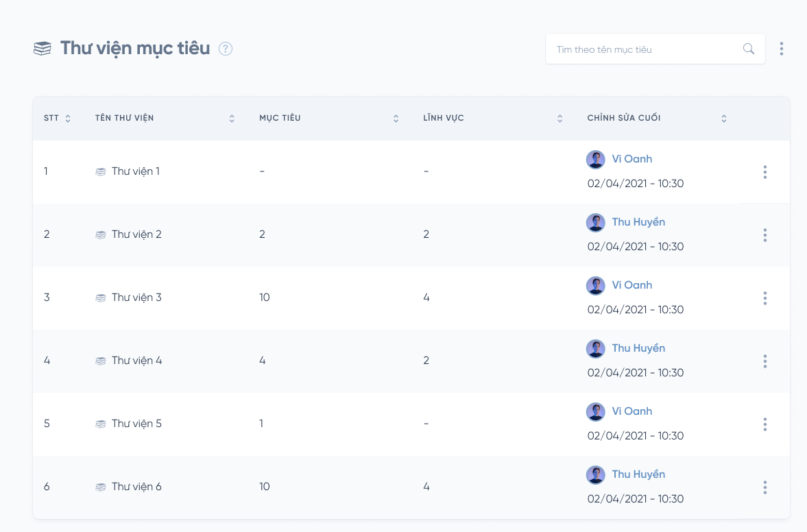This screenshot has height=532, width=807.
Task: Click the Tìm theo tên mục tiêu search field
Action: tap(645, 49)
